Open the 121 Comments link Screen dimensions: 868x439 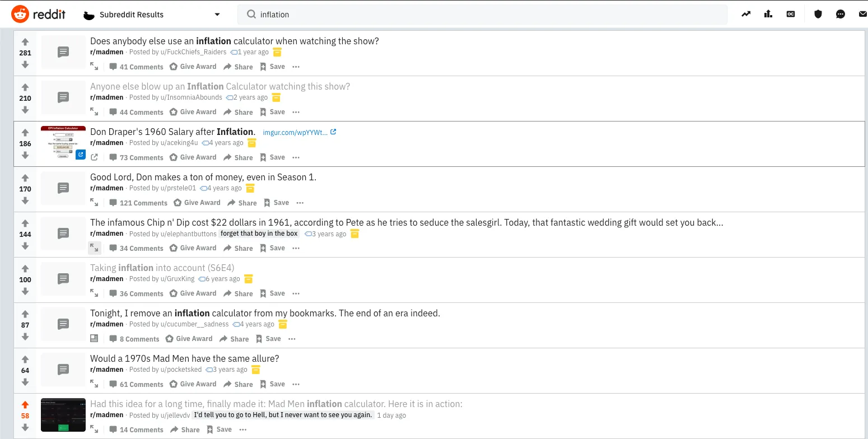(x=138, y=203)
